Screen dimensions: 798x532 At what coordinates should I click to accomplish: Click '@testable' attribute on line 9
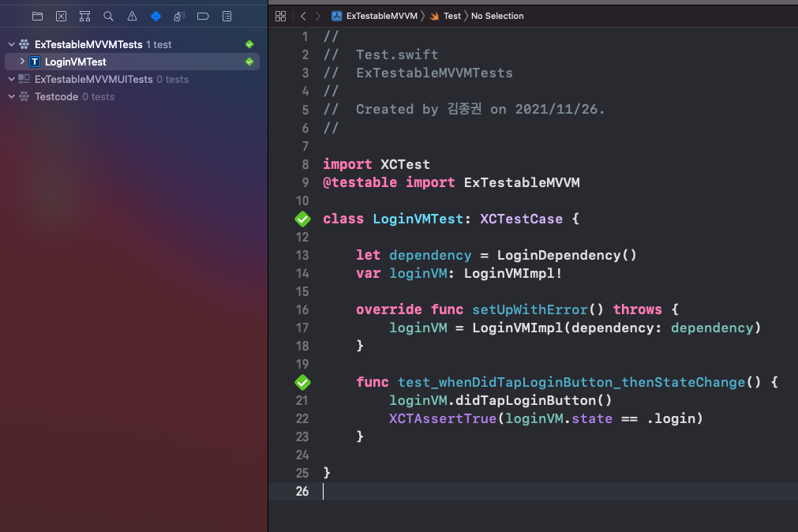pyautogui.click(x=360, y=182)
